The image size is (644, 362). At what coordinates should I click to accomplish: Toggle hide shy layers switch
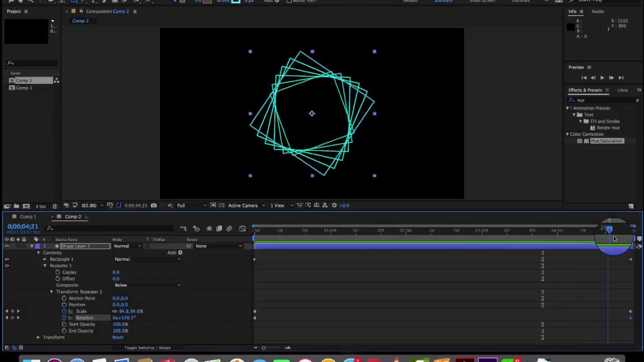pyautogui.click(x=209, y=229)
